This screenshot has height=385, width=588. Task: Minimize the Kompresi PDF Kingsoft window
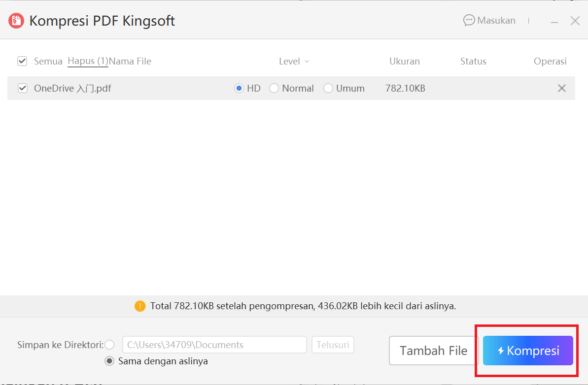(x=554, y=21)
